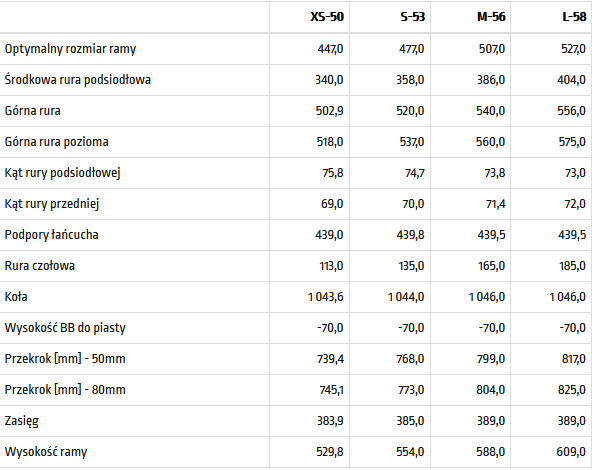Image resolution: width=592 pixels, height=470 pixels.
Task: Click the 1 044,0 Koła value
Action: 406,297
